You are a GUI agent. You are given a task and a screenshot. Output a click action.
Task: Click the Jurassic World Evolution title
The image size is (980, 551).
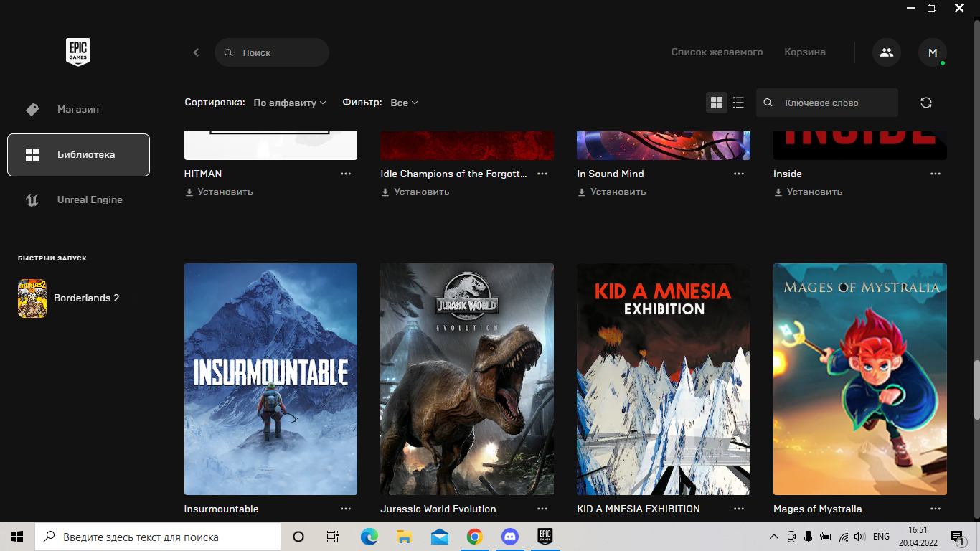pyautogui.click(x=438, y=509)
